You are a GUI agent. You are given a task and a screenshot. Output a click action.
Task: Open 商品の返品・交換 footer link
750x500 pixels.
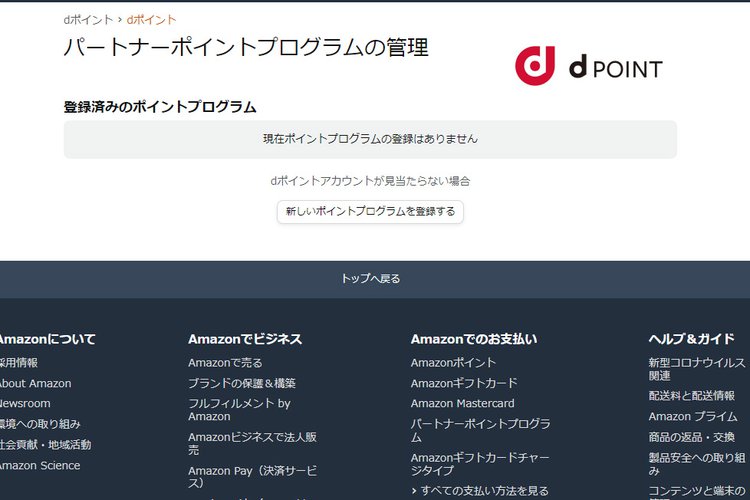pos(691,437)
